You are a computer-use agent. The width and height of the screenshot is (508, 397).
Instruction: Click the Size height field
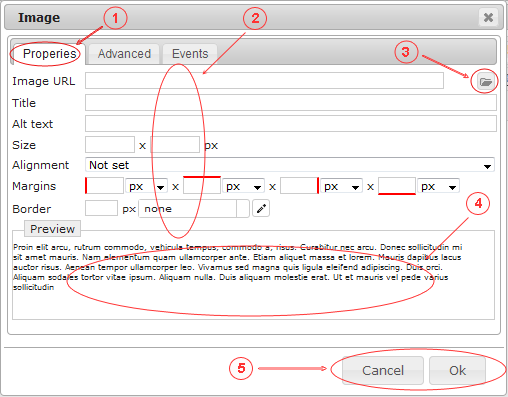pyautogui.click(x=175, y=145)
